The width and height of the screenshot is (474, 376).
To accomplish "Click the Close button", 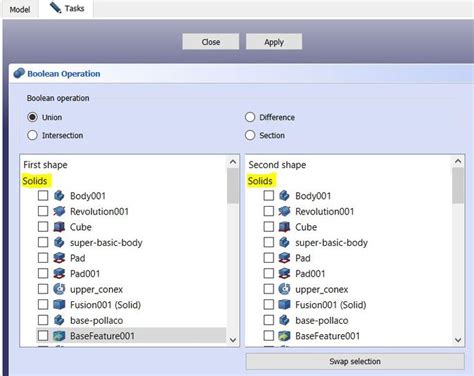I will [211, 42].
